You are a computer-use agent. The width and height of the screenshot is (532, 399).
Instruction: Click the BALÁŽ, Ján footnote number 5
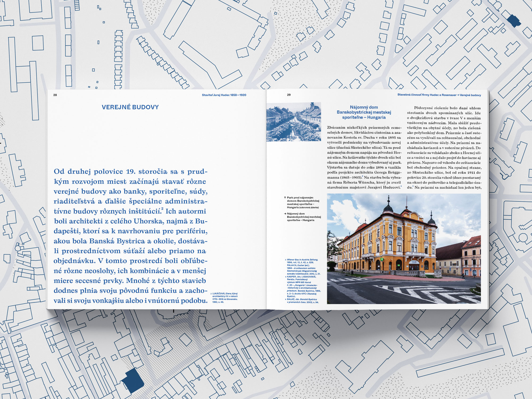tap(286, 300)
